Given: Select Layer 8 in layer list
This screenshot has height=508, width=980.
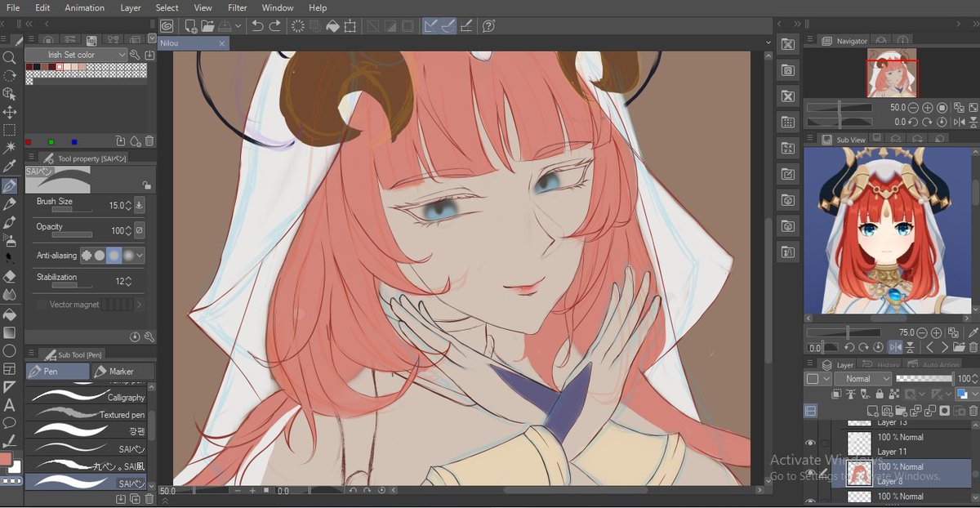Looking at the screenshot, I should click(x=902, y=474).
